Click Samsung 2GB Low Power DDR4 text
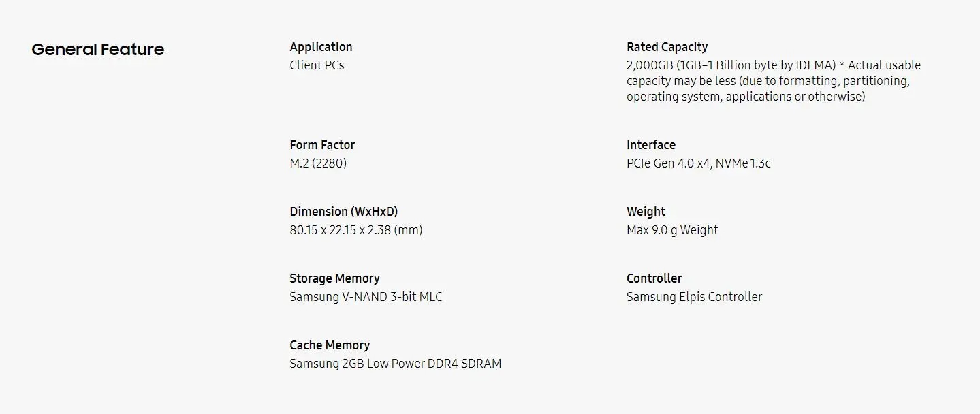This screenshot has height=414, width=980. coord(395,364)
